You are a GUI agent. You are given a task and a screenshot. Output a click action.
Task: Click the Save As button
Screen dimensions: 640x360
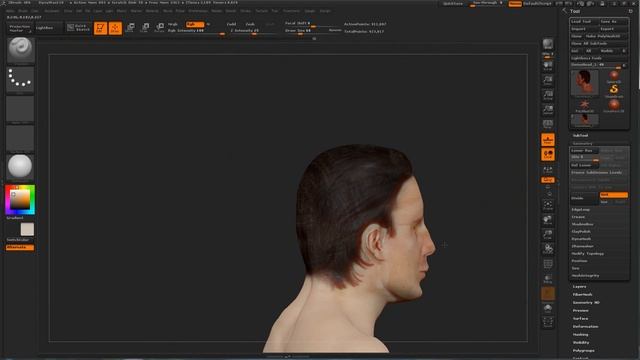coord(613,22)
